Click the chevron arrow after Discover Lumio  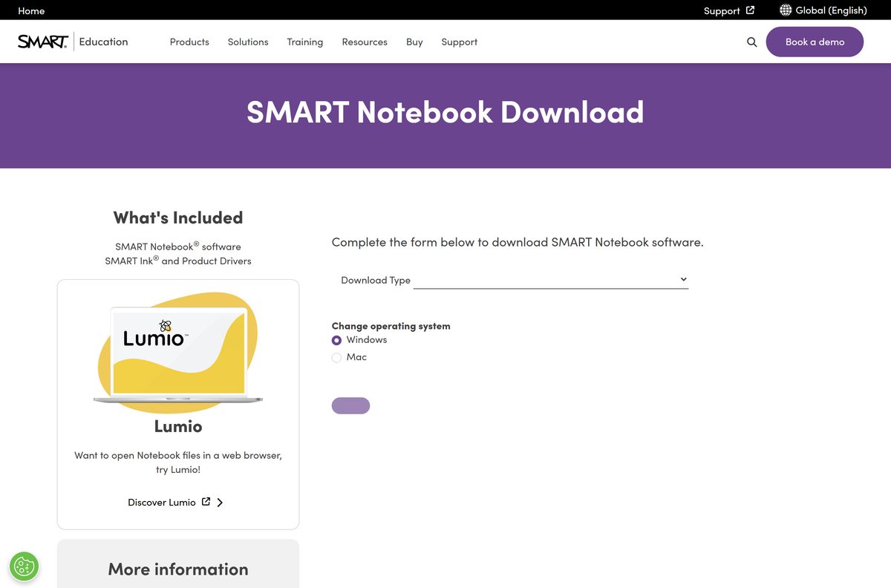click(220, 503)
